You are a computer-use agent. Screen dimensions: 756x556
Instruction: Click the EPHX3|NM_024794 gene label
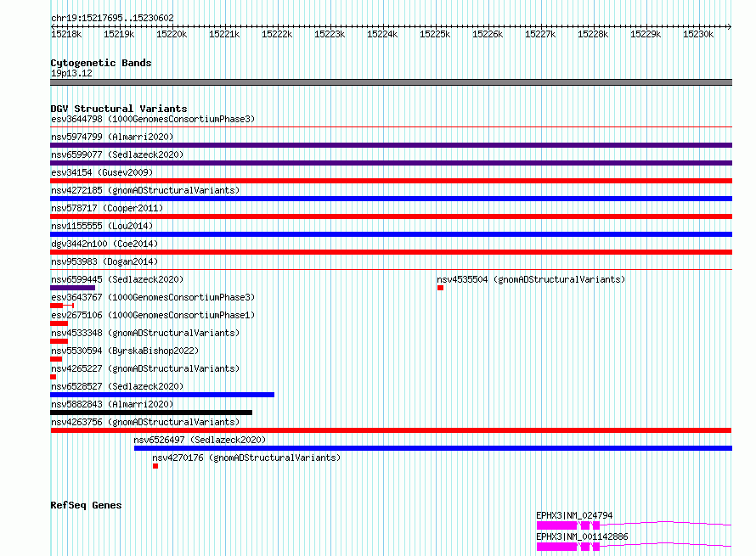coord(574,515)
